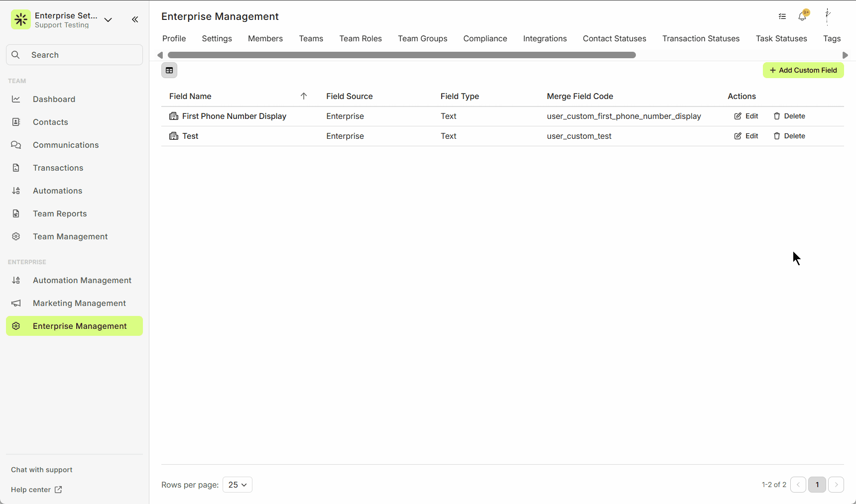Switch to the Team Roles tab
The width and height of the screenshot is (856, 504).
361,38
